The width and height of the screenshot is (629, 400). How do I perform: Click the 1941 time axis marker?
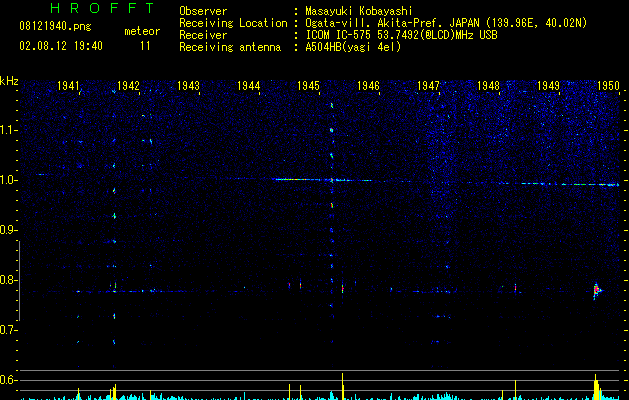(68, 85)
